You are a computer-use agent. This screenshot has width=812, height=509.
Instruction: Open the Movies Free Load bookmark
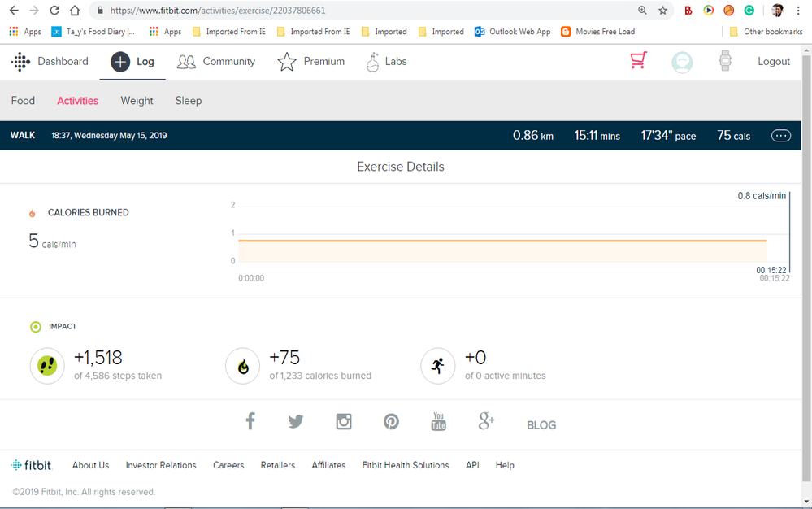[598, 32]
